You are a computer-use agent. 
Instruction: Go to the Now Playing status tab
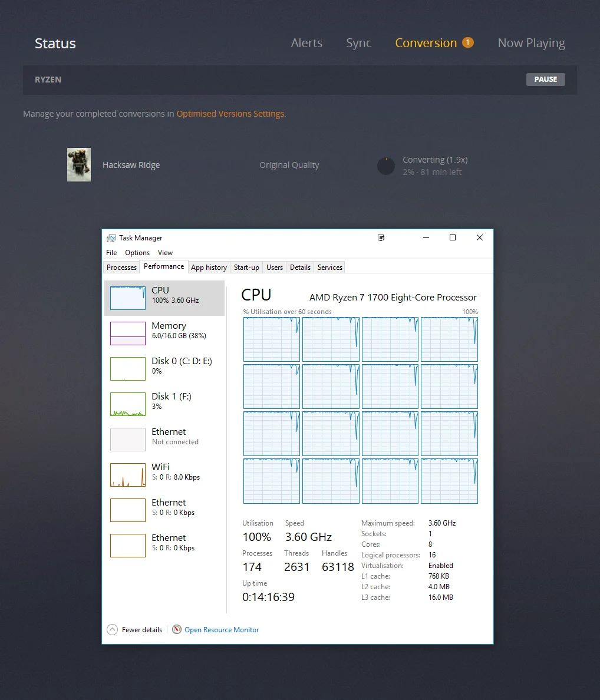tap(531, 43)
